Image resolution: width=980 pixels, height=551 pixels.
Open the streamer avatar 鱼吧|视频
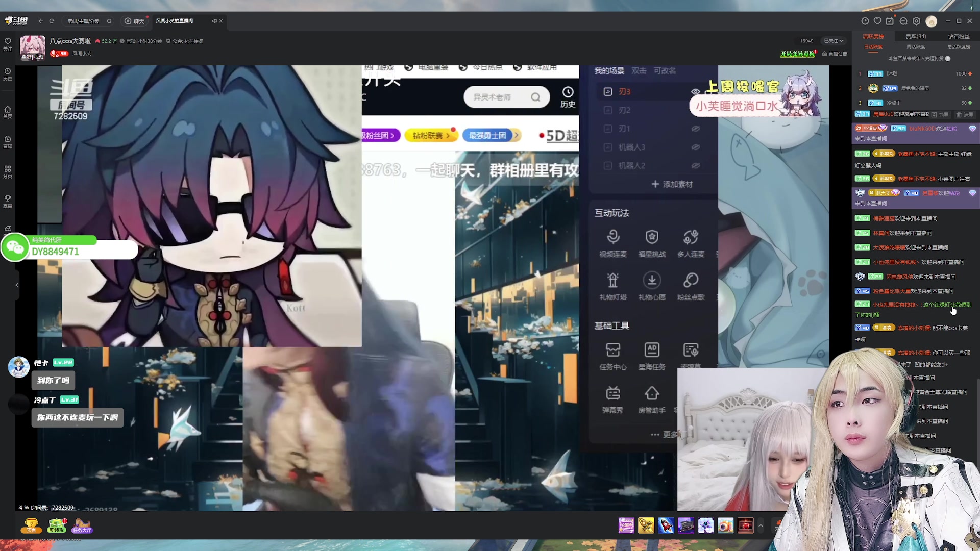pyautogui.click(x=32, y=47)
